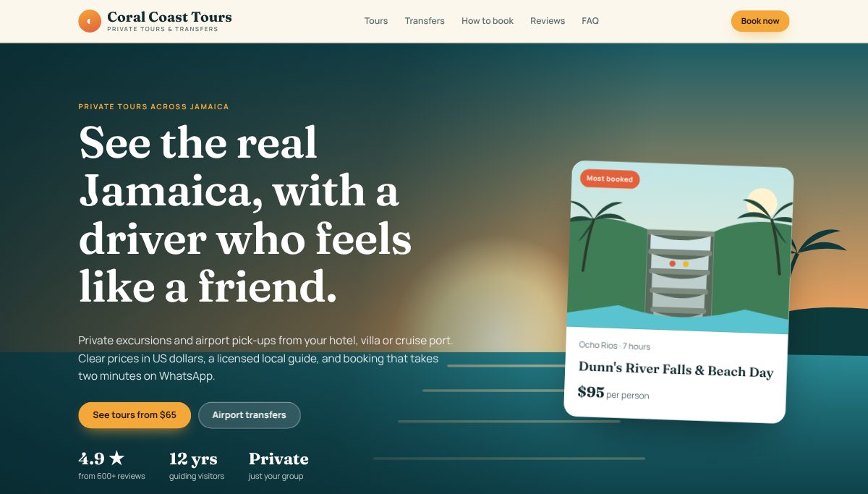This screenshot has width=868, height=494.
Task: Click the PRIVATE TOURS ACROSS JAMAICA eyebrow text
Action: point(153,106)
